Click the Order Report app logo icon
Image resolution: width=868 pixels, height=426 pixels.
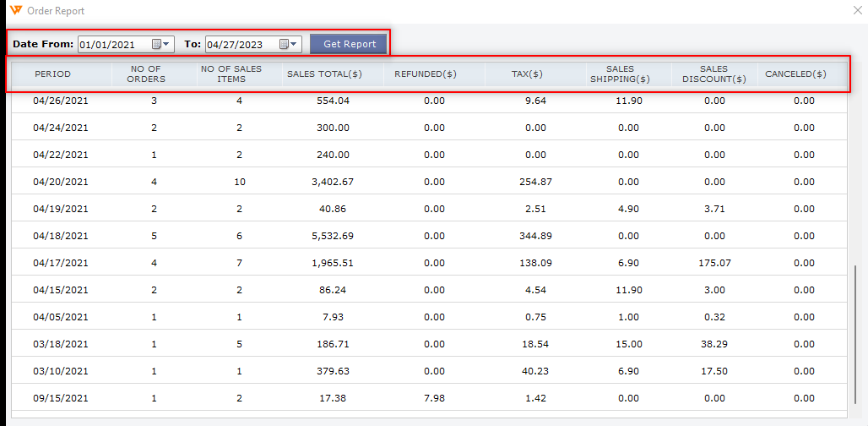pyautogui.click(x=16, y=10)
